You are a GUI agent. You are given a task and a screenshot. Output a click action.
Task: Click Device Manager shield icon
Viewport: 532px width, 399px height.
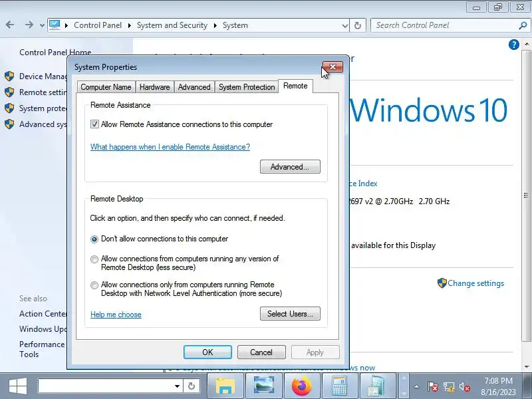pyautogui.click(x=9, y=76)
